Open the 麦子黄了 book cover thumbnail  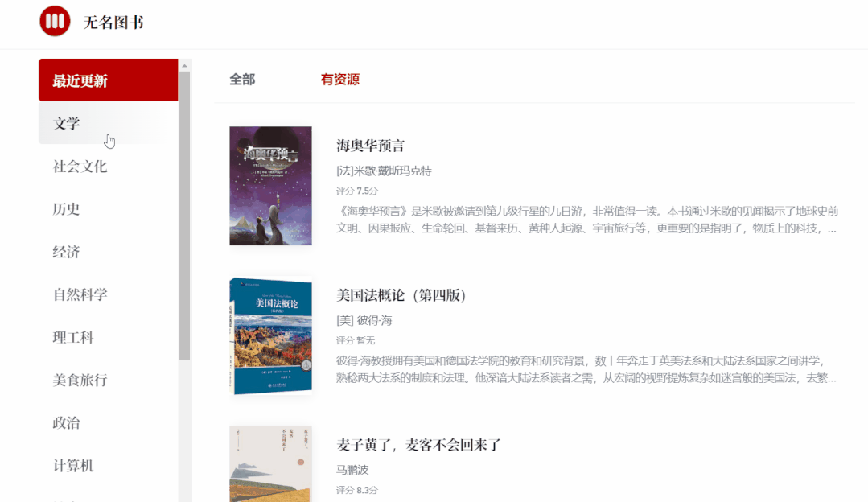pyautogui.click(x=270, y=464)
